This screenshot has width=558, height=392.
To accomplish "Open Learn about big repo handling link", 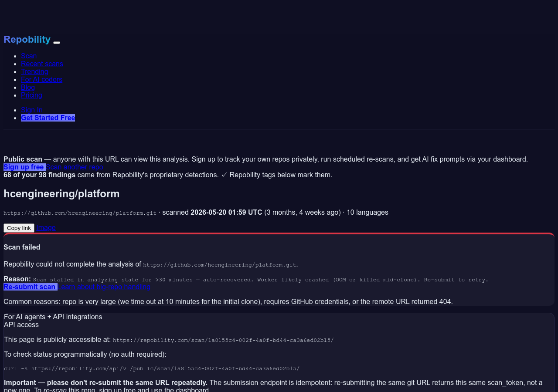I will coord(104,287).
